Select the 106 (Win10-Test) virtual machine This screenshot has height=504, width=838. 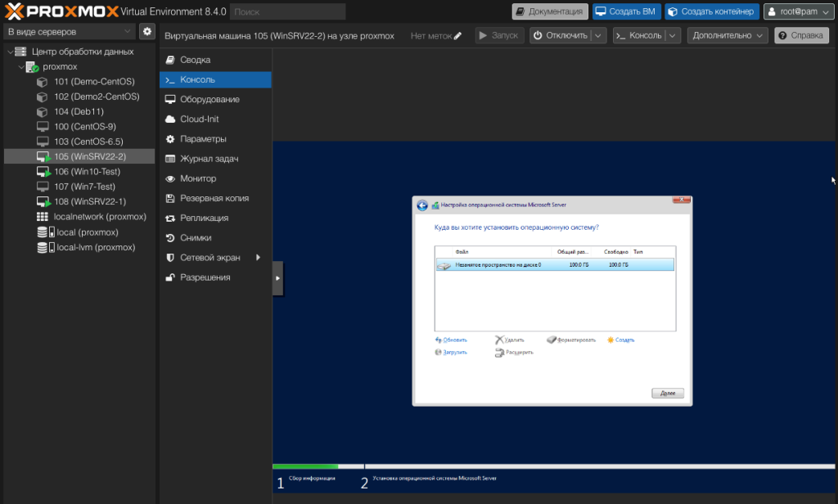[x=87, y=172]
